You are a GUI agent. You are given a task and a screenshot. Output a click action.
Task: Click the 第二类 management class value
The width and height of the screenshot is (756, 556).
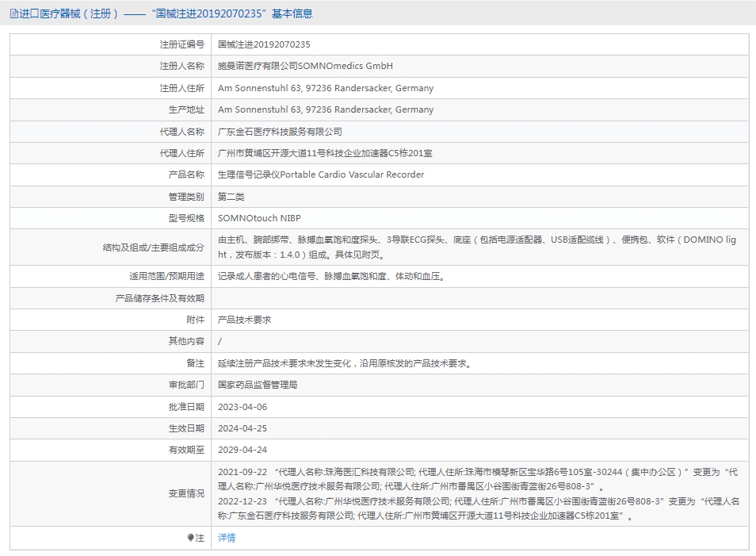tap(231, 197)
